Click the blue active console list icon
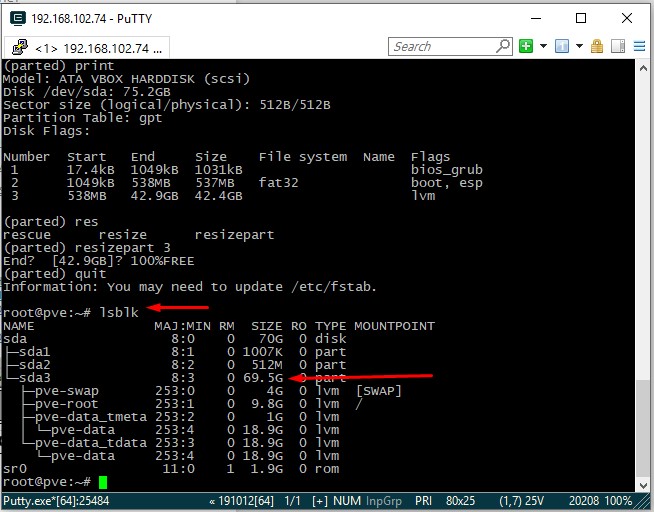The height and width of the screenshot is (512, 654). (x=561, y=46)
